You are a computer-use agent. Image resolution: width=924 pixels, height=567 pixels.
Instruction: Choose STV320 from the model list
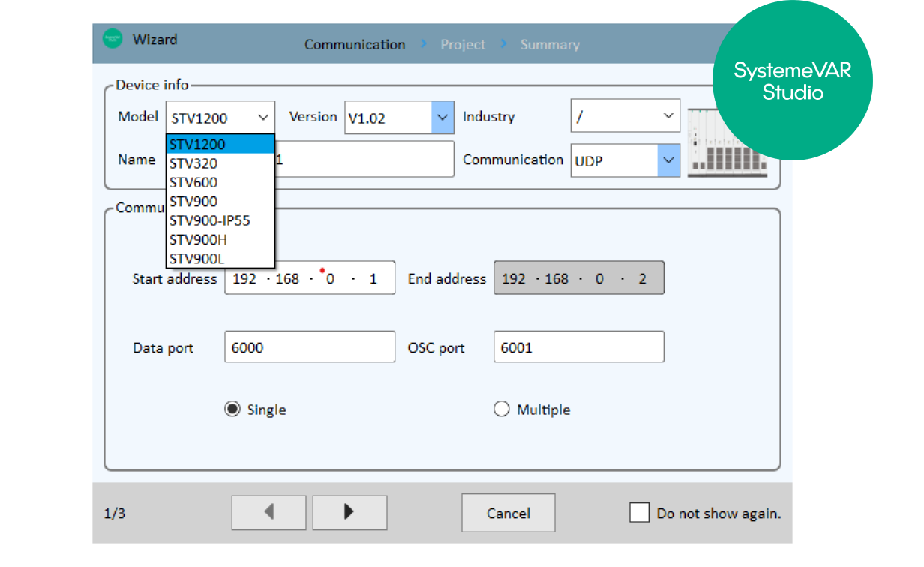point(193,163)
